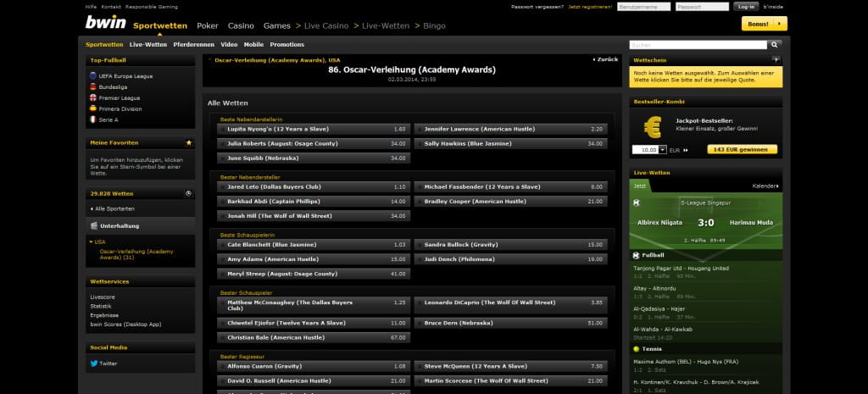Image resolution: width=868 pixels, height=394 pixels.
Task: Open the Hilfe link
Action: [91, 7]
